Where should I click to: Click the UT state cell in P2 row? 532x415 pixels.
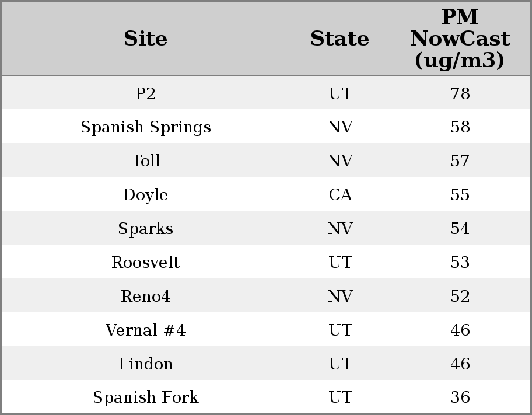click(340, 93)
